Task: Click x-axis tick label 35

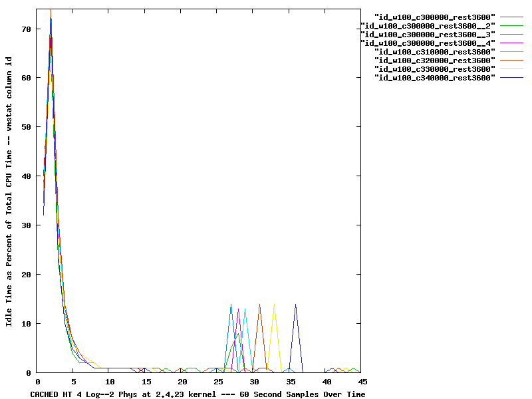Action: pos(291,382)
